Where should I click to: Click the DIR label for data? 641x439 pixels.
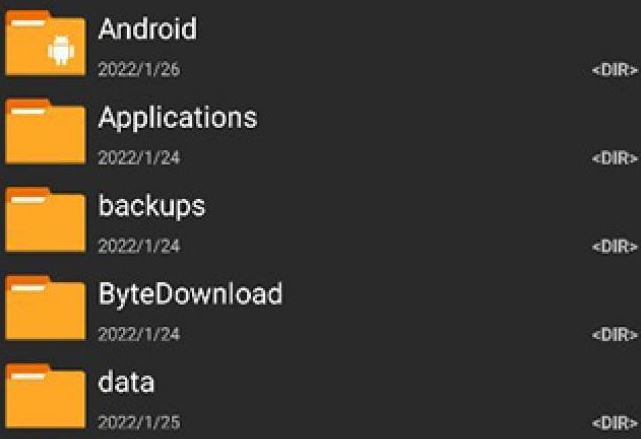tap(614, 423)
